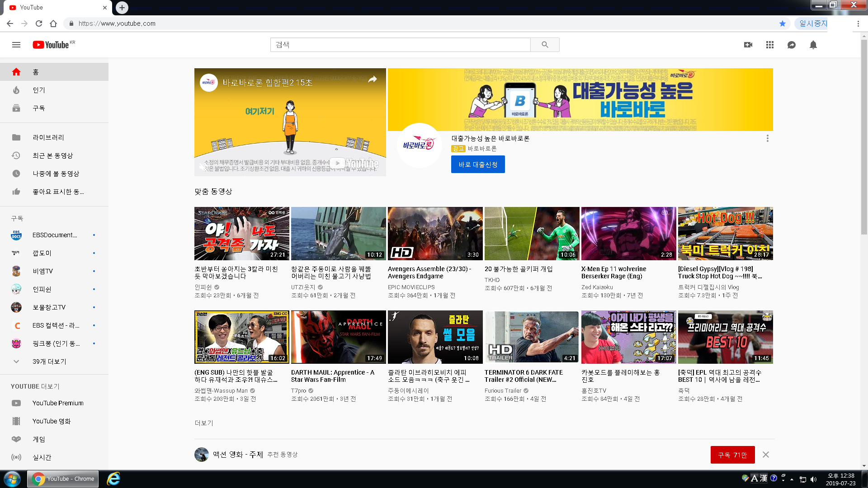Open the Chrome three-dot menu
This screenshot has width=868, height=488.
click(858, 23)
